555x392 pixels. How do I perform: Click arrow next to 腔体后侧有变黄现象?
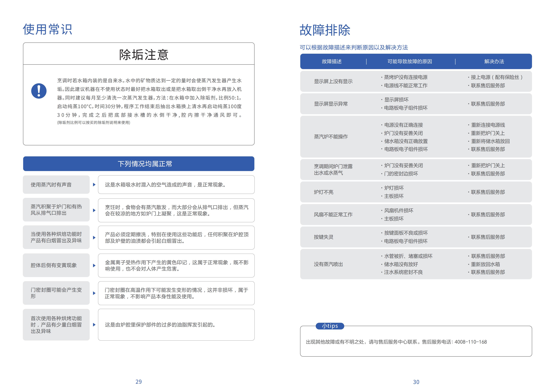[x=94, y=265]
